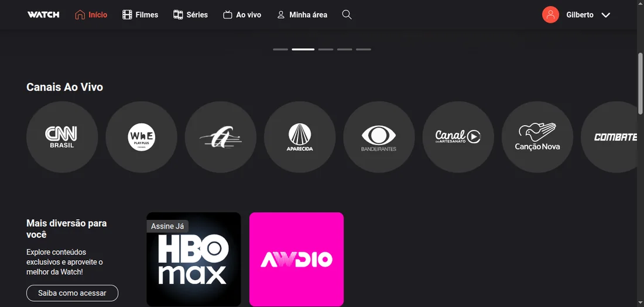Open Minha área menu item
Screen dimensions: 644x307
tap(302, 15)
